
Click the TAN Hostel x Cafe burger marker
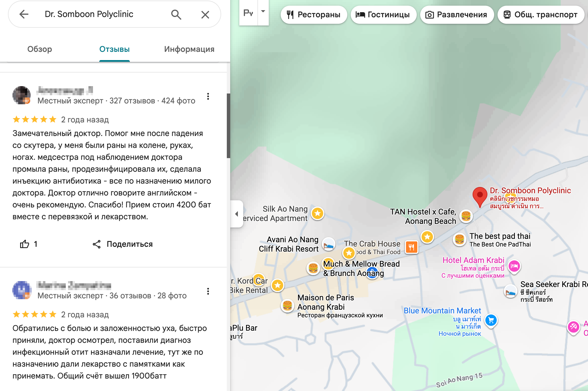(x=466, y=216)
